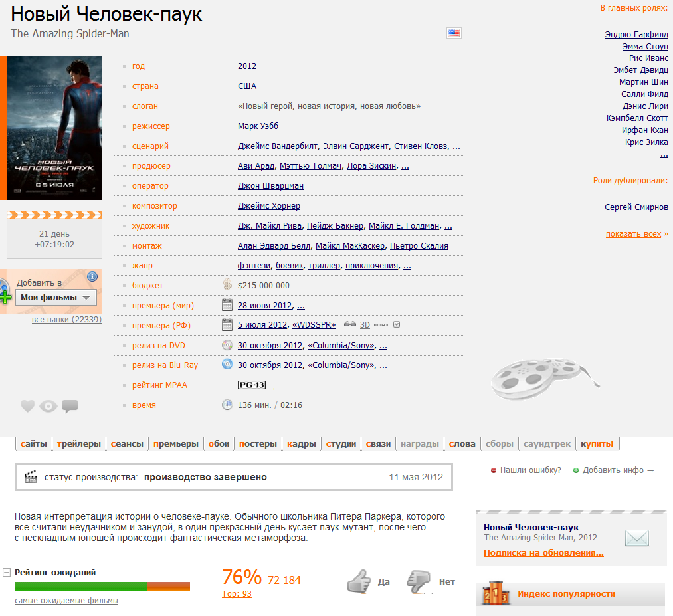This screenshot has height=616, width=673.
Task: Click the PG-13 MPAA rating badge
Action: [x=252, y=385]
